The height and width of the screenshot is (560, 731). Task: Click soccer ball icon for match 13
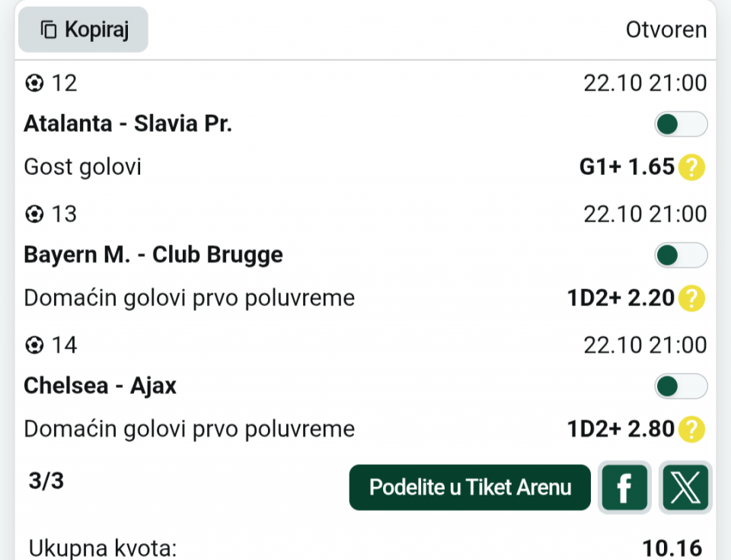[34, 215]
